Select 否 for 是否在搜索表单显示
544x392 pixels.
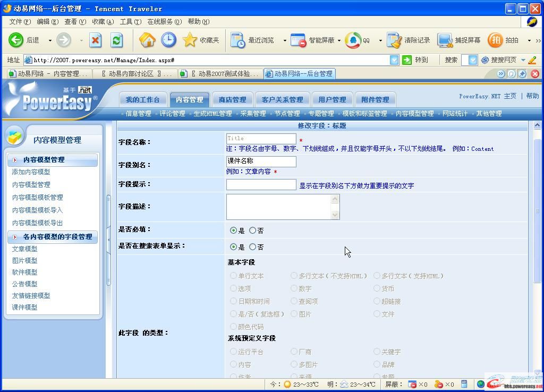point(254,247)
